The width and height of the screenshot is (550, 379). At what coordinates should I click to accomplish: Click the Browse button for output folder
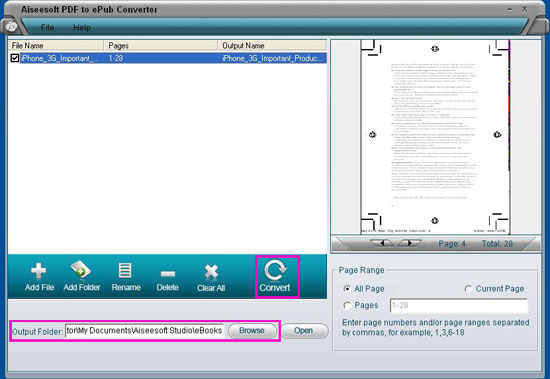tap(251, 331)
